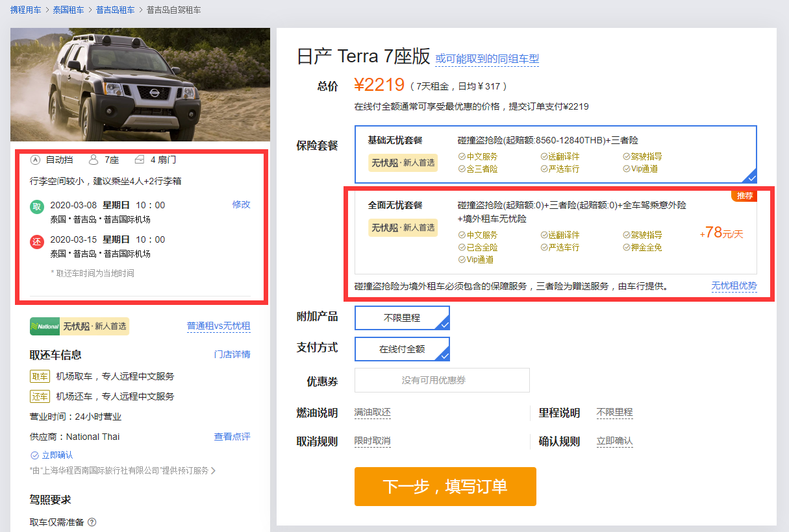Expand the 上海华程西南国际旅行社 booking provider arrow
This screenshot has width=789, height=532.
click(213, 470)
